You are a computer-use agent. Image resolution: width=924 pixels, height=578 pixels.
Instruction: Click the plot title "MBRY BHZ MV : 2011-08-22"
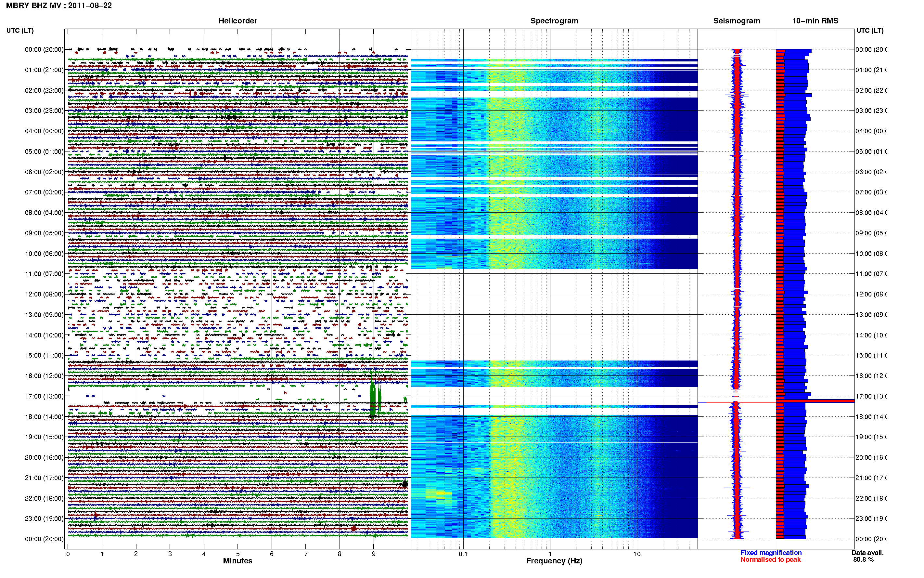(x=59, y=6)
